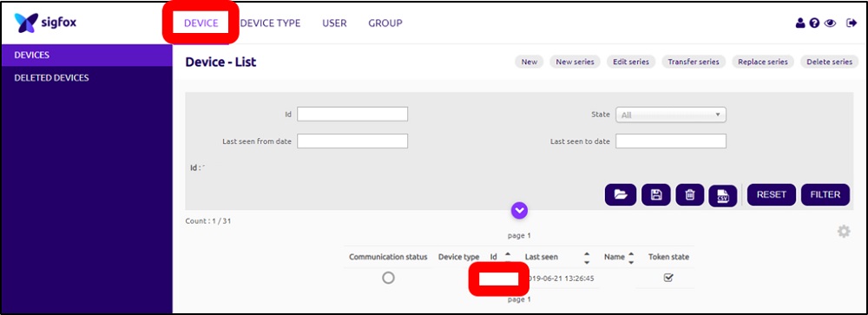
Task: Click the RESET button
Action: coord(772,195)
